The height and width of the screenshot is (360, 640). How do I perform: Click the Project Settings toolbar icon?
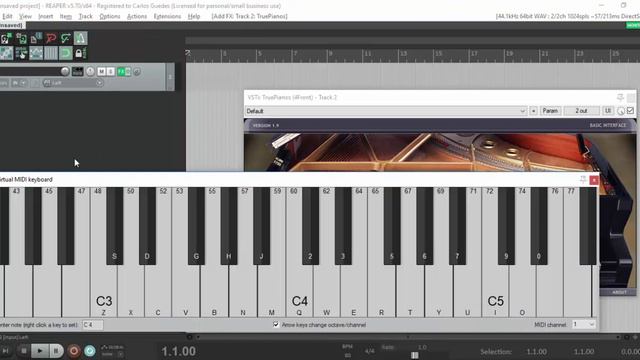(x=36, y=38)
